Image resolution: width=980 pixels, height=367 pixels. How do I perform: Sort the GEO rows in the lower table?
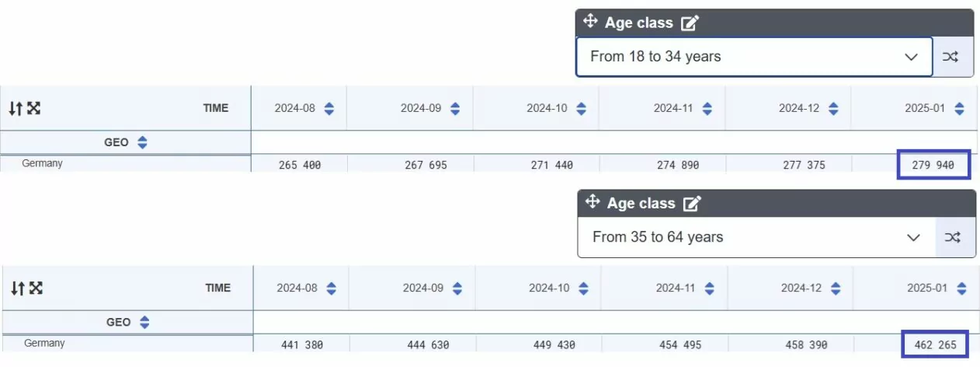pos(144,322)
